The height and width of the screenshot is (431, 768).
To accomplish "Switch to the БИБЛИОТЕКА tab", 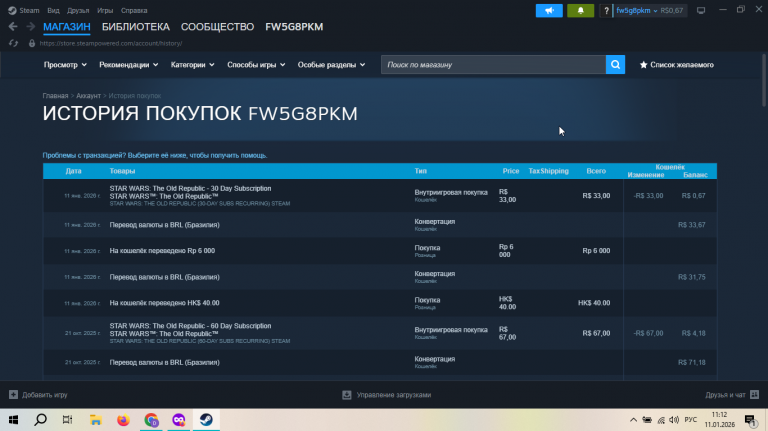I will (x=136, y=27).
